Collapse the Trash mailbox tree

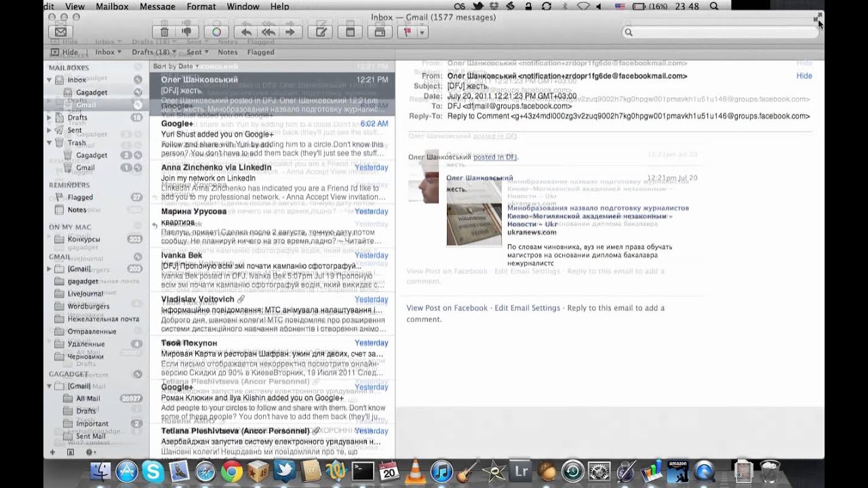point(49,143)
